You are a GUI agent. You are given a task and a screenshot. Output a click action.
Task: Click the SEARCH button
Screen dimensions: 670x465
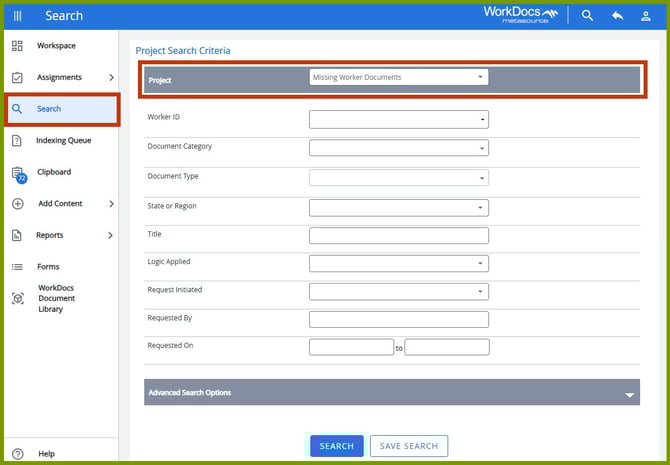(337, 446)
